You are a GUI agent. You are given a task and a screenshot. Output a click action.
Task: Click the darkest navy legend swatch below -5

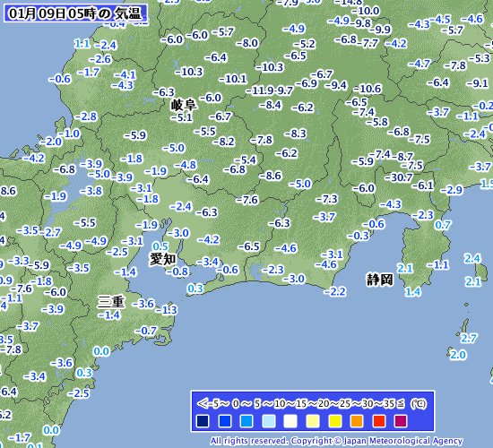tap(203, 421)
